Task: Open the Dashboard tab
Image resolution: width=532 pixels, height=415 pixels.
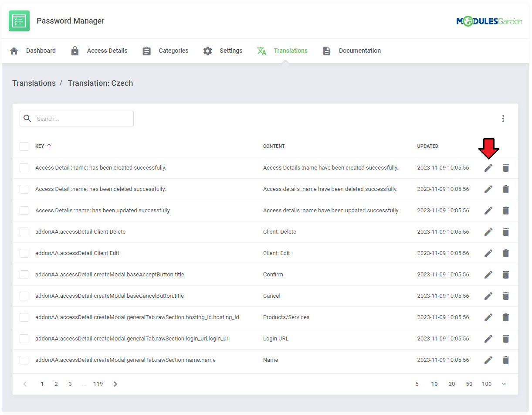Action: [33, 51]
